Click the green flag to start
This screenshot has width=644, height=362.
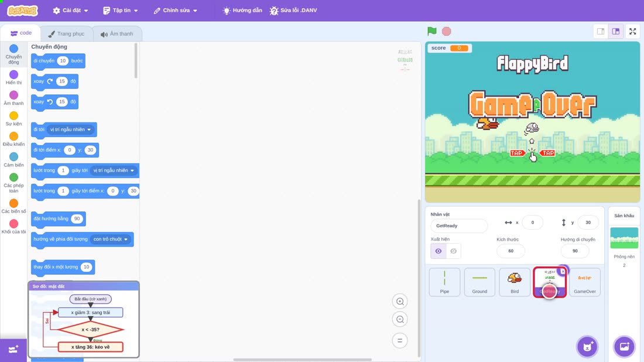(431, 31)
